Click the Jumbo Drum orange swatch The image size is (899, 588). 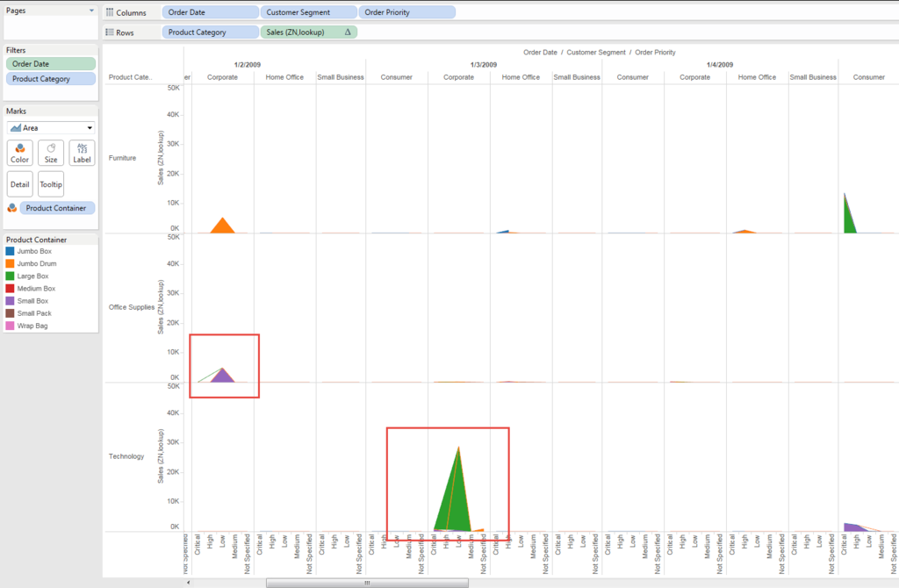click(10, 263)
